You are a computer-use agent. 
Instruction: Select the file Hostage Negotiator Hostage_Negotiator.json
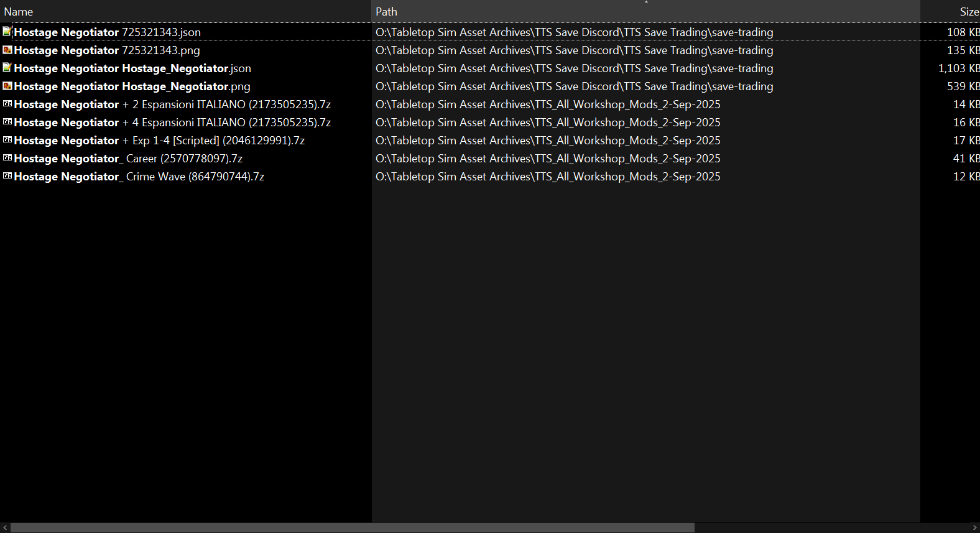tap(132, 68)
